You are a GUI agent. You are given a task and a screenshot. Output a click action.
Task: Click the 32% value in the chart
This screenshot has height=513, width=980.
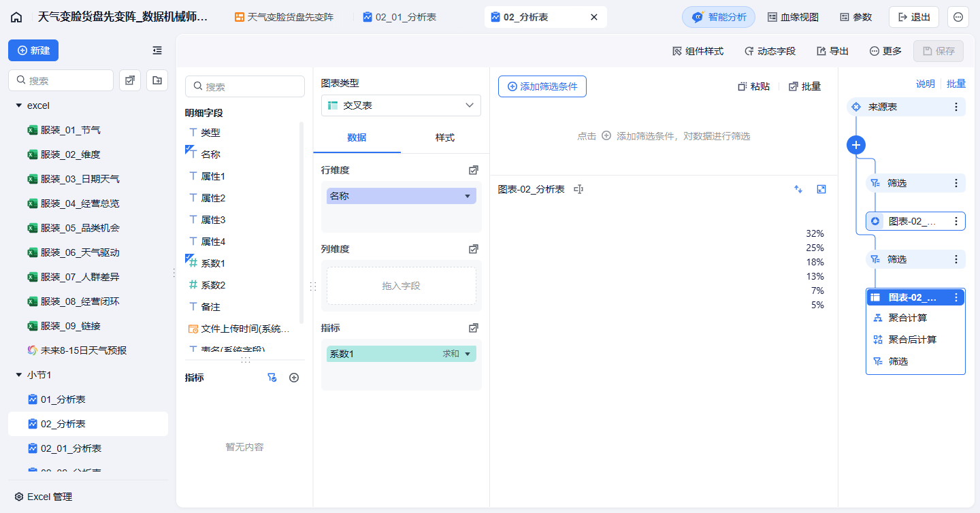[815, 233]
